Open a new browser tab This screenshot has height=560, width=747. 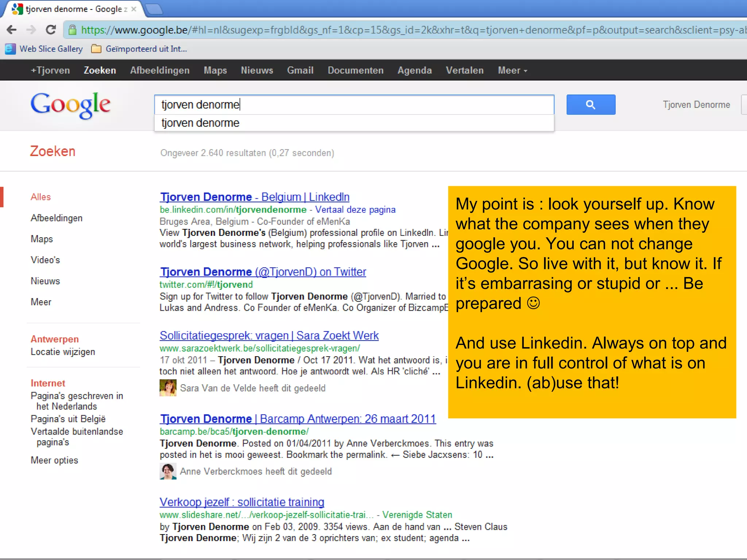point(154,9)
